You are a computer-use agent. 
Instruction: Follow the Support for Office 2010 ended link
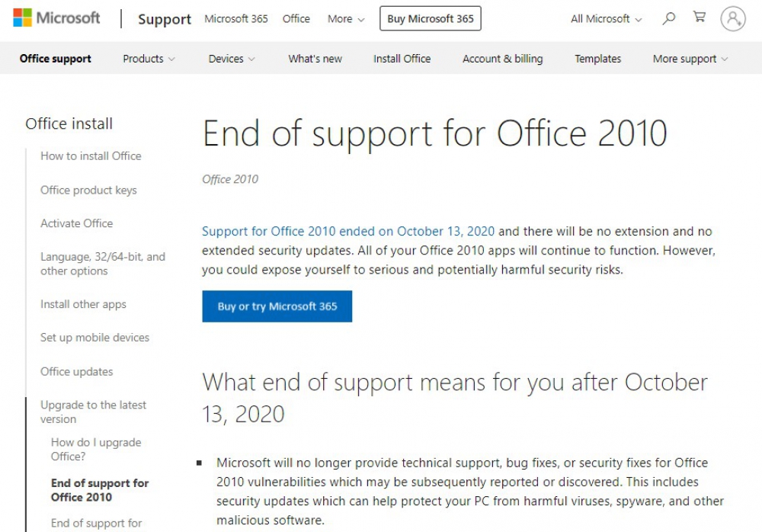[348, 231]
